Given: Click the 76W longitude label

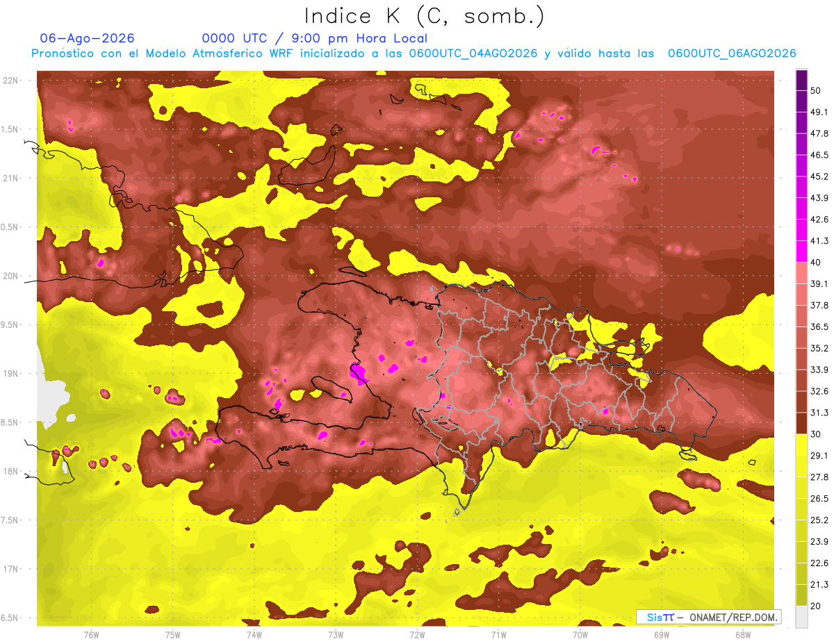Looking at the screenshot, I should pos(91,634).
